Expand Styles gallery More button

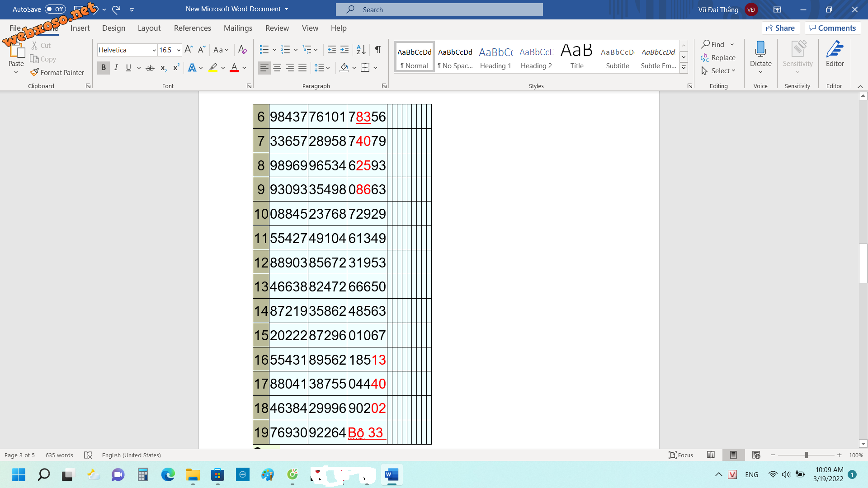684,68
